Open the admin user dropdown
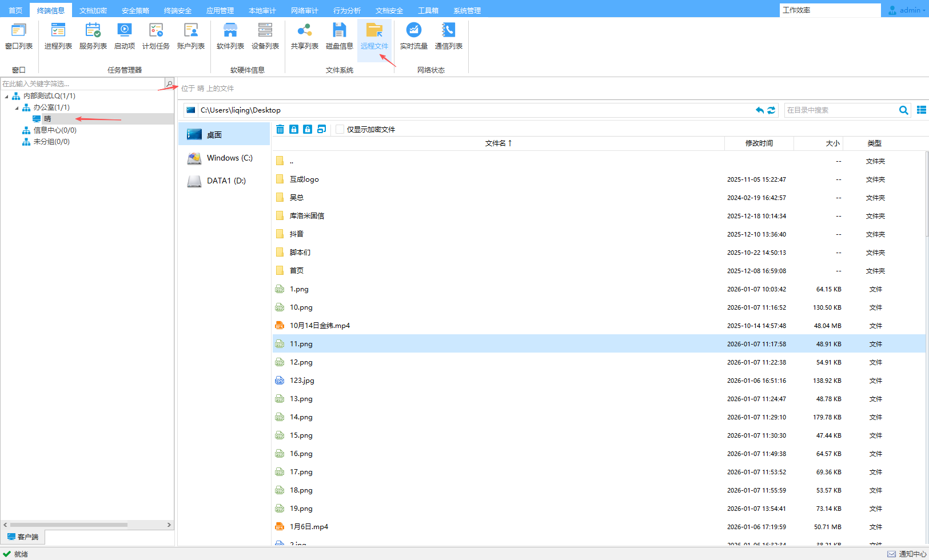The height and width of the screenshot is (560, 929). coord(907,10)
